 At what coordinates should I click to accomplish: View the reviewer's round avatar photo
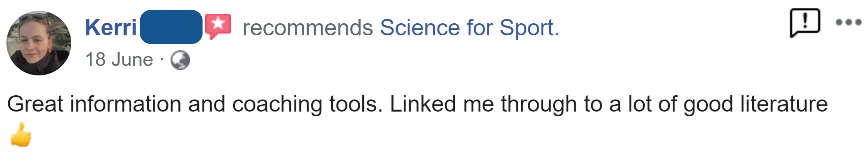click(x=39, y=43)
